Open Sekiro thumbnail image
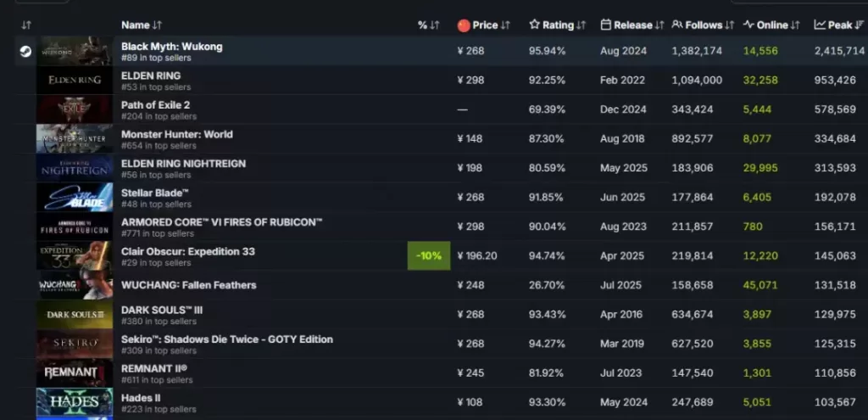868x420 pixels. (x=75, y=344)
